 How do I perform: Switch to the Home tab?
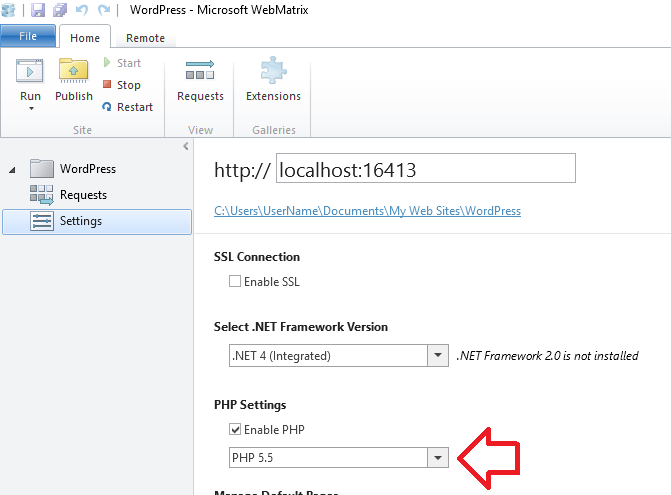coord(85,38)
